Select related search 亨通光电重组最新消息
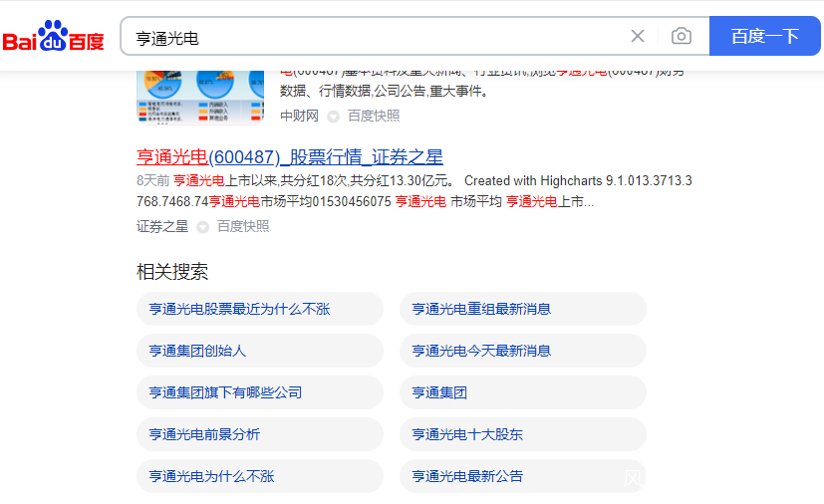This screenshot has width=824, height=504. (523, 309)
